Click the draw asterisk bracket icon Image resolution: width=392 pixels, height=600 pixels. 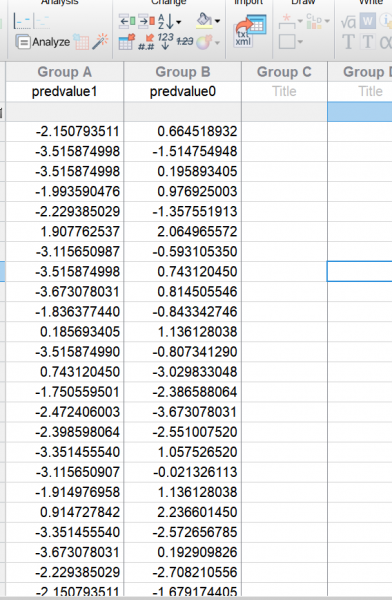click(x=287, y=21)
